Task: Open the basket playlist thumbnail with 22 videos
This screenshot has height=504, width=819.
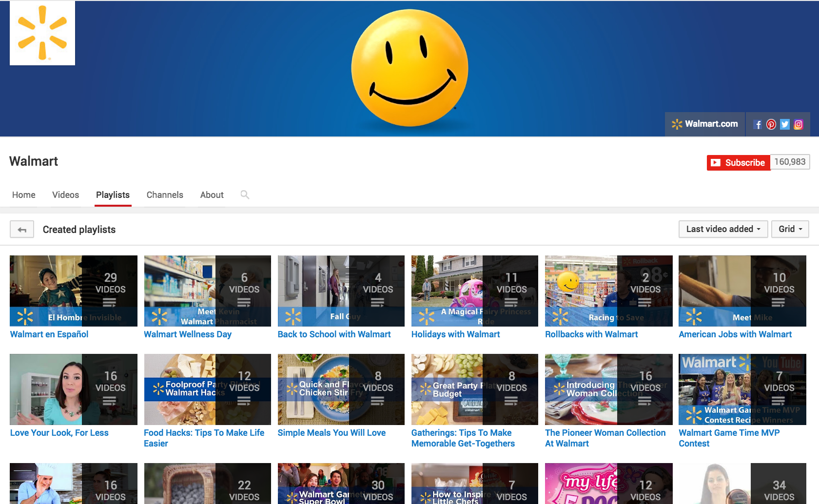Action: coord(207,484)
